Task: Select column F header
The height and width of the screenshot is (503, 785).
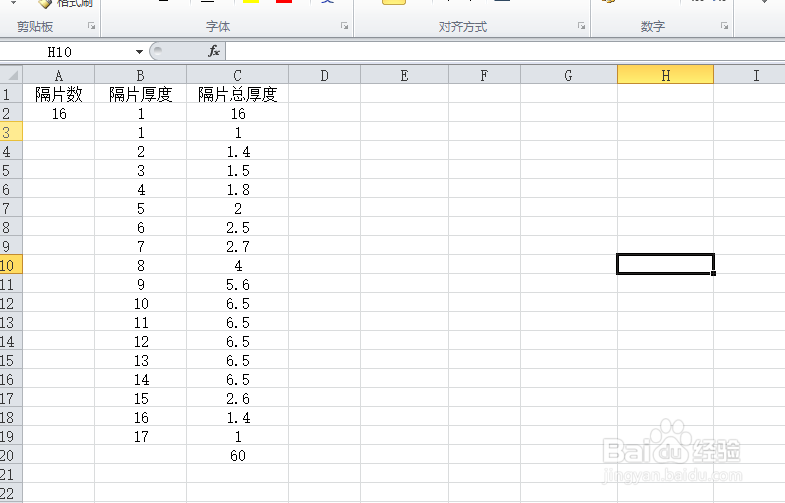Action: 485,75
